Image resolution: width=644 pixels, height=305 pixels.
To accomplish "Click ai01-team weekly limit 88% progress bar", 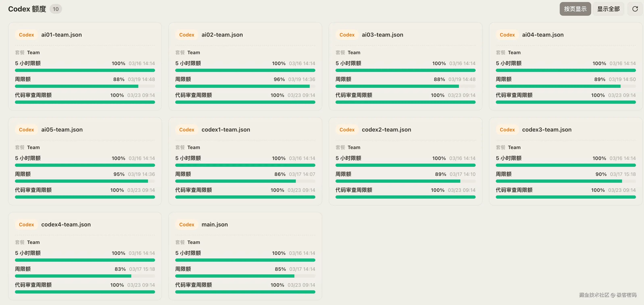I will [85, 86].
